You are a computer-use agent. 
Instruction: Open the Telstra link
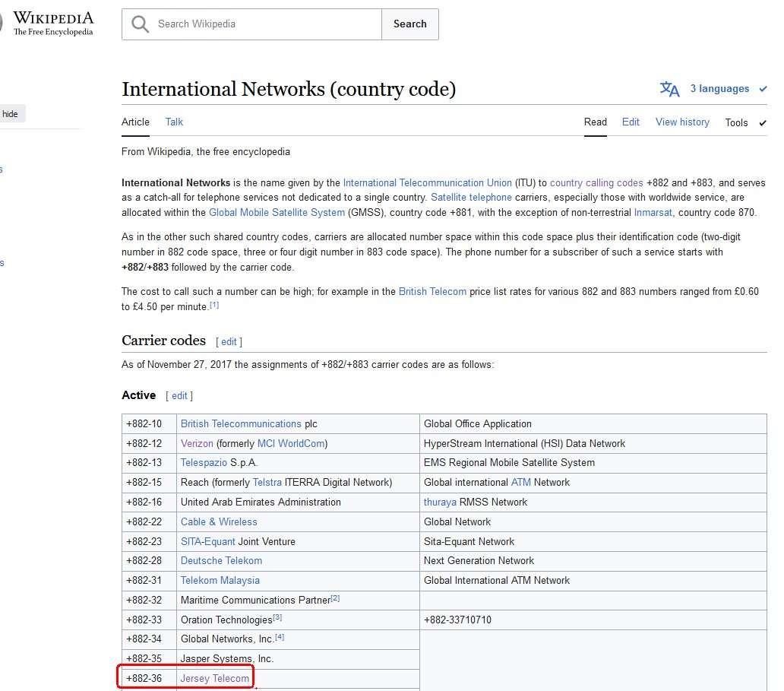(x=267, y=483)
